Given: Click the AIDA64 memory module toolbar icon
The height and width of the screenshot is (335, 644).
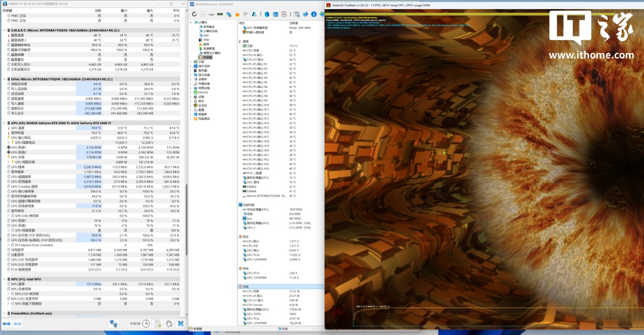Looking at the screenshot, I should (x=220, y=14).
